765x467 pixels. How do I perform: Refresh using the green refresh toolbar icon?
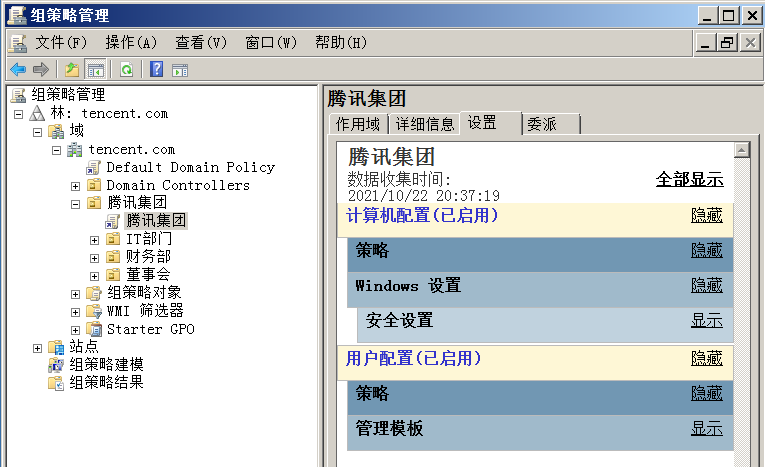point(126,70)
